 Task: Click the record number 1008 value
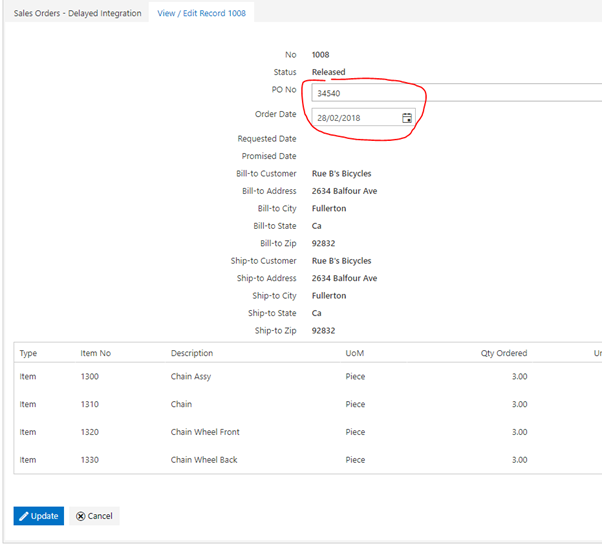(321, 55)
